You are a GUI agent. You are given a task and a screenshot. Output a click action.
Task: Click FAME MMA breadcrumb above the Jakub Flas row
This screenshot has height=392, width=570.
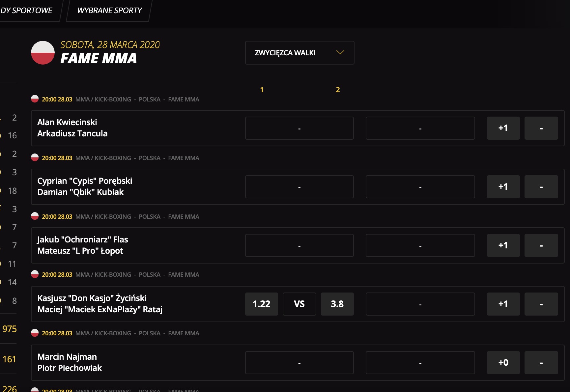coord(184,217)
